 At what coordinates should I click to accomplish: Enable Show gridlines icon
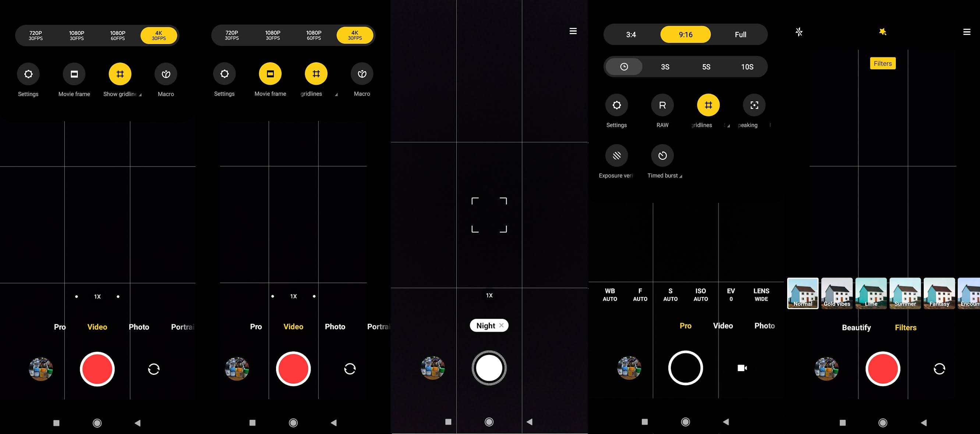coord(119,74)
